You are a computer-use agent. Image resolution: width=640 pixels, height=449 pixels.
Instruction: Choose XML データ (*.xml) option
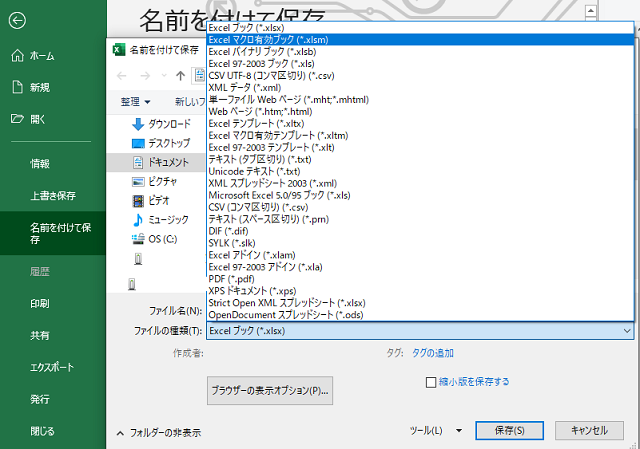420,88
